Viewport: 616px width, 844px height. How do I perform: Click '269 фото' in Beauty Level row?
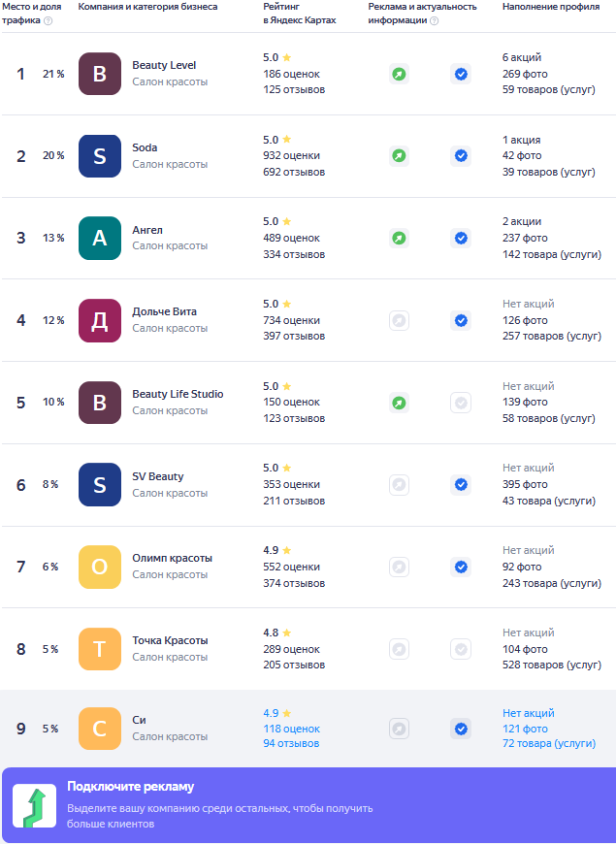(x=525, y=74)
